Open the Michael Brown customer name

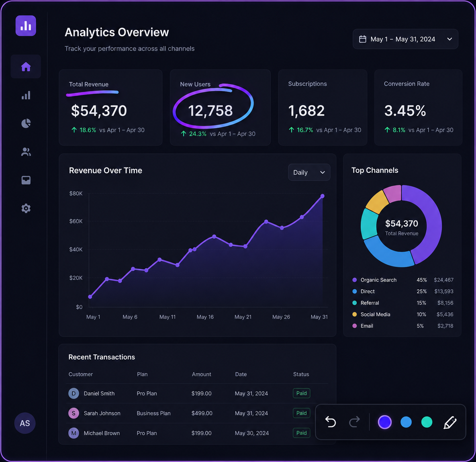click(x=102, y=433)
